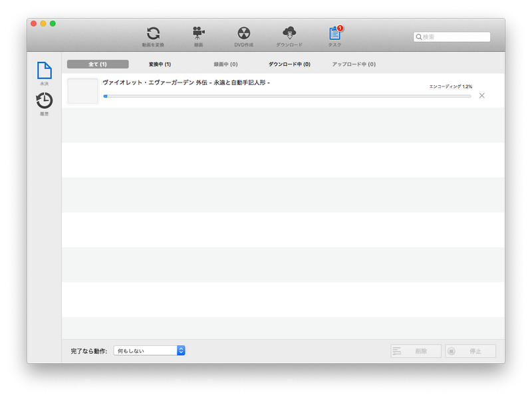This screenshot has width=532, height=399.
Task: Click the 検索 search field
Action: point(452,37)
